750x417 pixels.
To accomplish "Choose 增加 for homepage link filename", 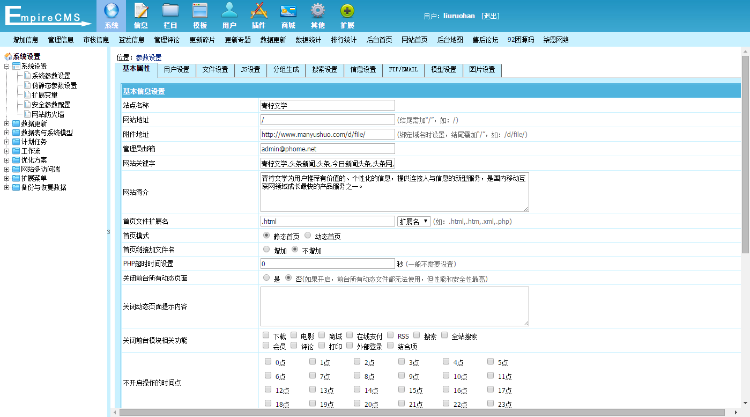I will point(266,249).
